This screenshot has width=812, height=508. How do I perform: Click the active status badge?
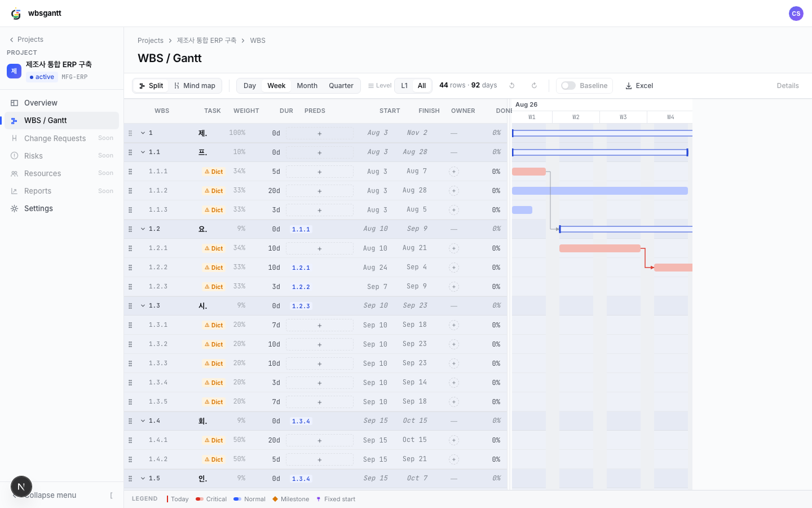click(x=42, y=77)
